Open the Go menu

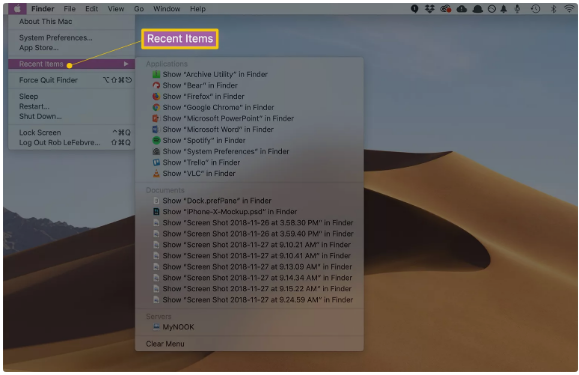pyautogui.click(x=139, y=8)
